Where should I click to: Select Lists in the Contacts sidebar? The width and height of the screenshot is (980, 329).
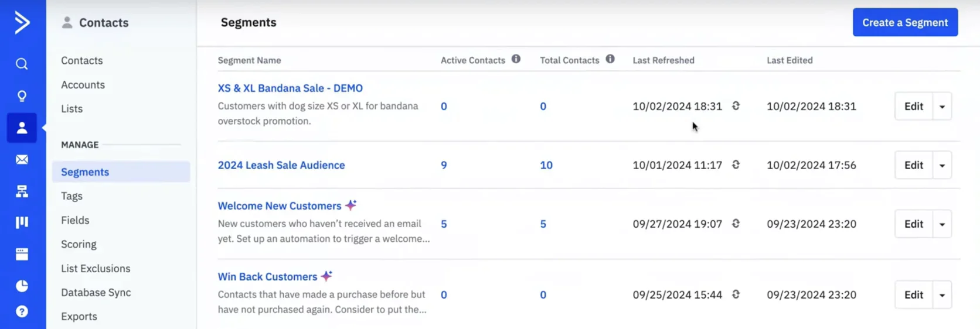click(x=72, y=109)
